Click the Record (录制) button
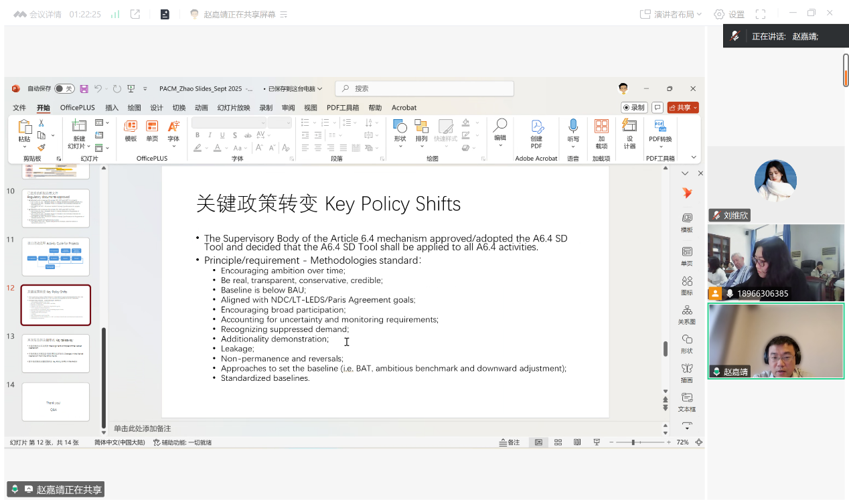Viewport: 849px width, 504px height. tap(633, 107)
